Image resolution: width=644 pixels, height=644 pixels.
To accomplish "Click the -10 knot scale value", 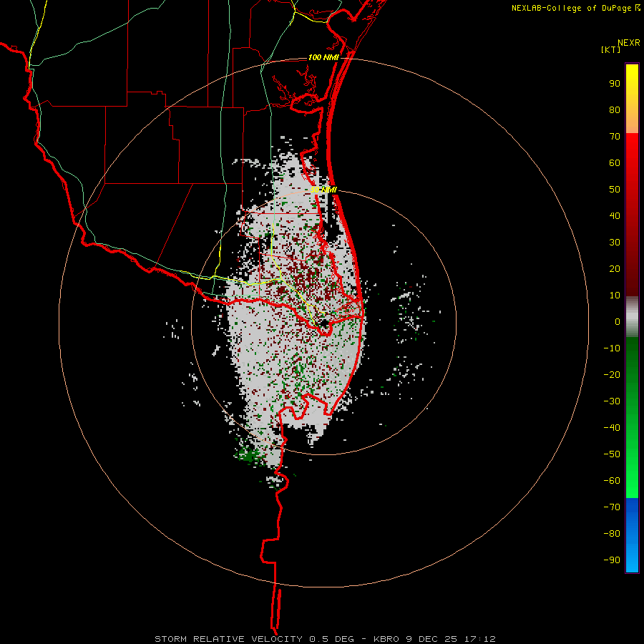I will (x=612, y=348).
